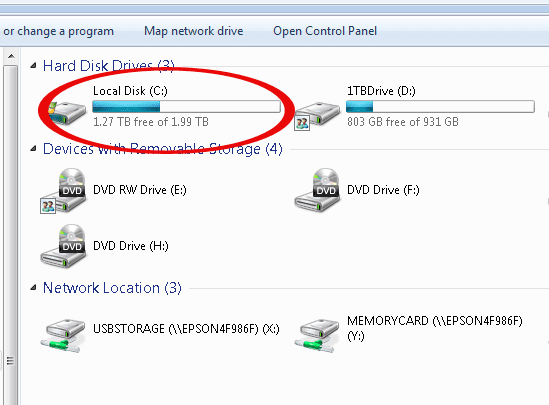The width and height of the screenshot is (549, 405).
Task: Click the 1TBDrive (D:) capacity bar
Action: coord(440,106)
